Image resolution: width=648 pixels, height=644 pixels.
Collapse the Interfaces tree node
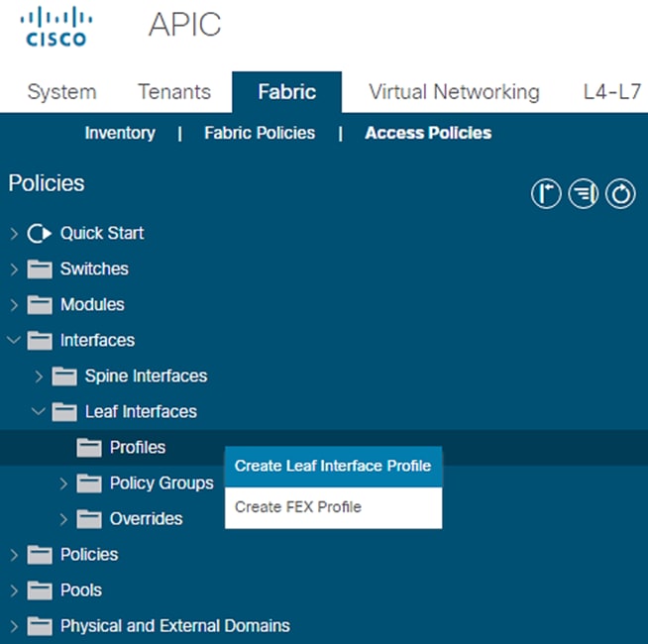tap(14, 341)
